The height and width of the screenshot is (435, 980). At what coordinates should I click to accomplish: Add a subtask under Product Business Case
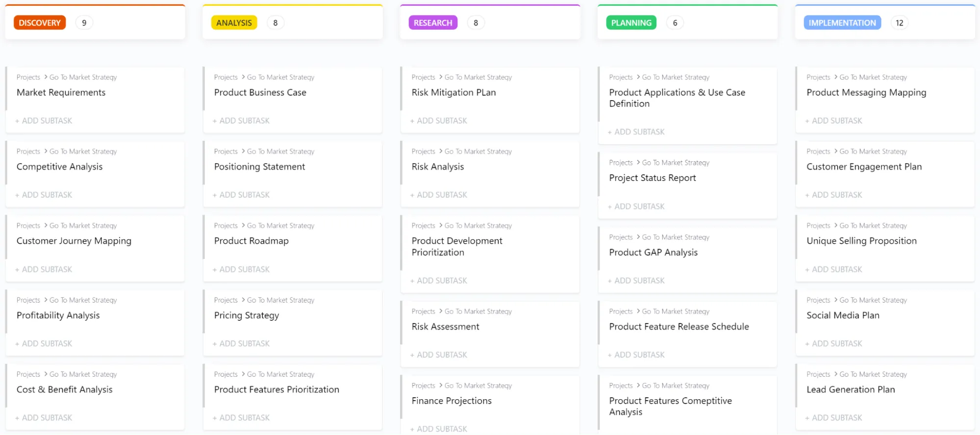click(241, 121)
